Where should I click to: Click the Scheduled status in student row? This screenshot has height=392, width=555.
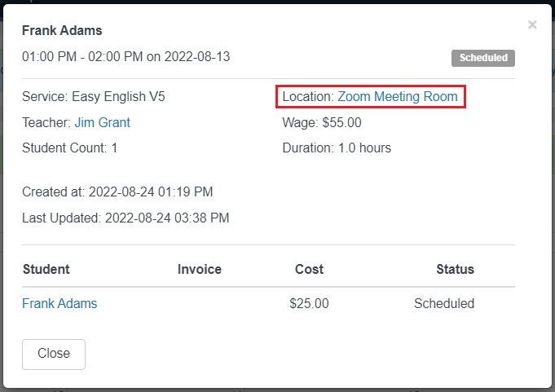(x=444, y=303)
